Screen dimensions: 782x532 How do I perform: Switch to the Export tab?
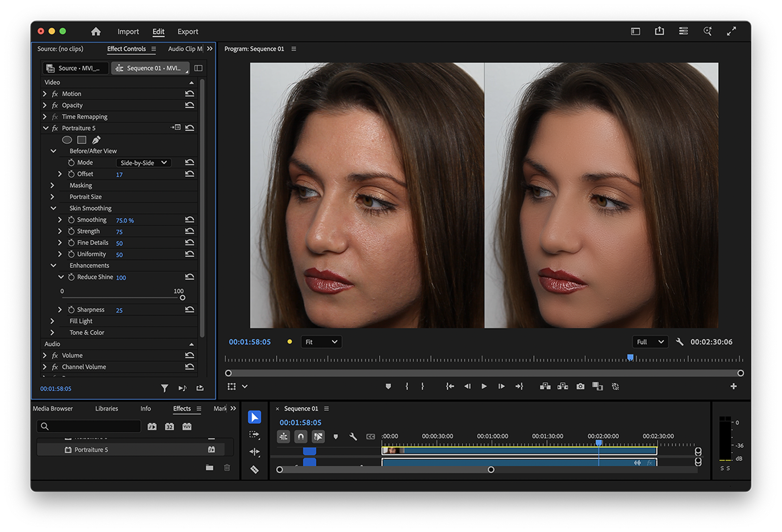pos(187,32)
